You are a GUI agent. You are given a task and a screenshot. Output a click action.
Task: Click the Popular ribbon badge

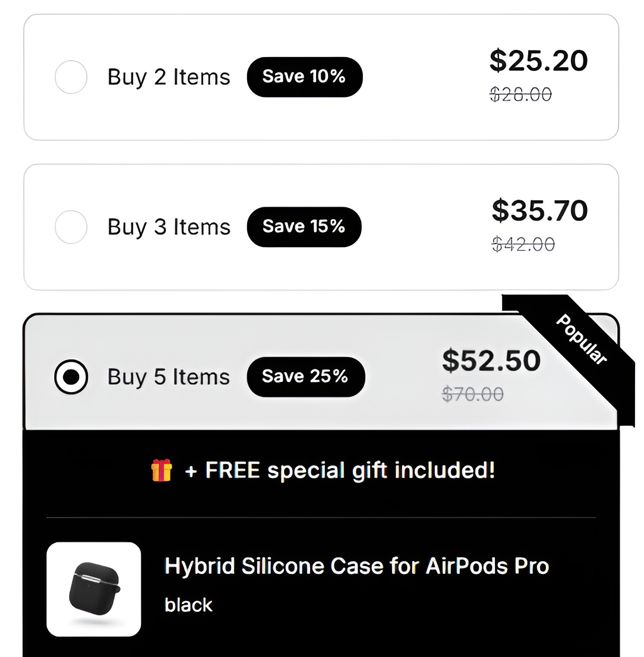click(581, 339)
